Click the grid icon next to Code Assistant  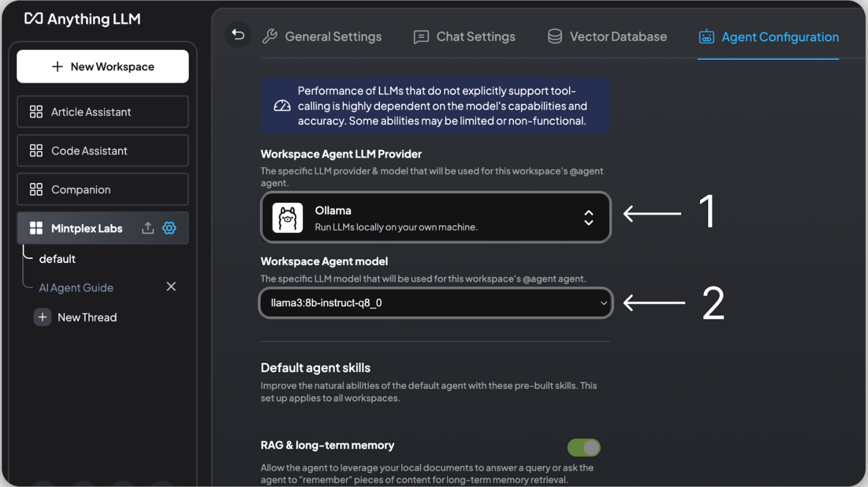[x=36, y=150]
